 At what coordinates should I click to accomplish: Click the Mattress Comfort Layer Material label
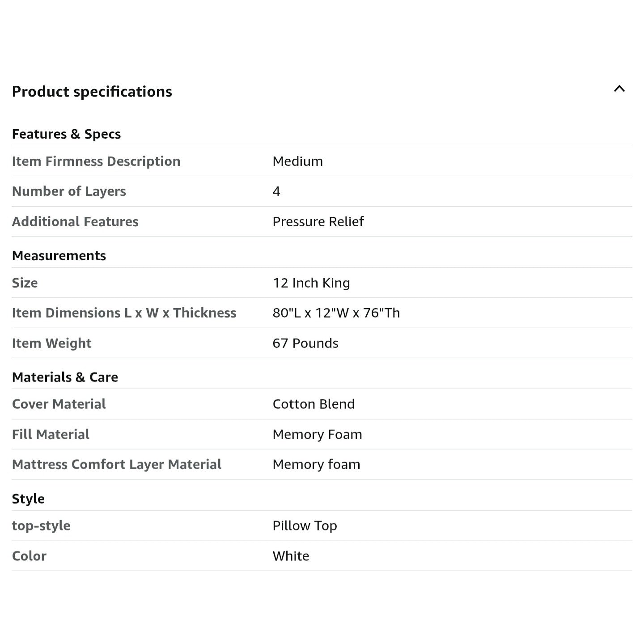116,465
